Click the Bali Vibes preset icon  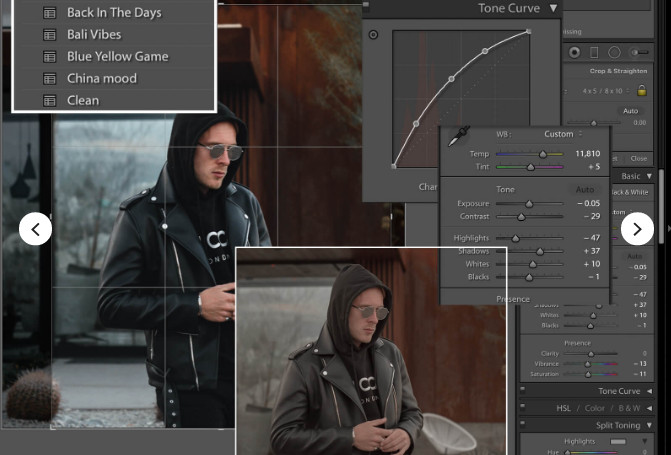(48, 35)
